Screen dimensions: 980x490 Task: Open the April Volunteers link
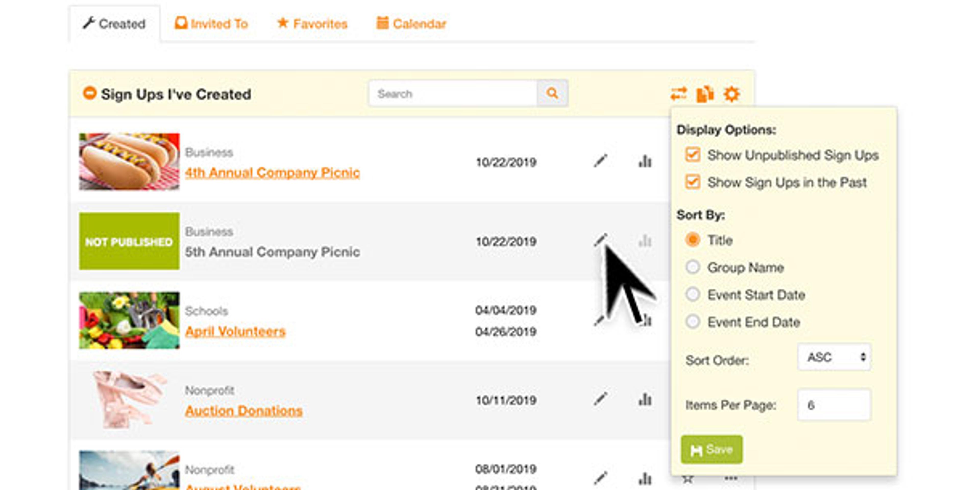(x=235, y=331)
